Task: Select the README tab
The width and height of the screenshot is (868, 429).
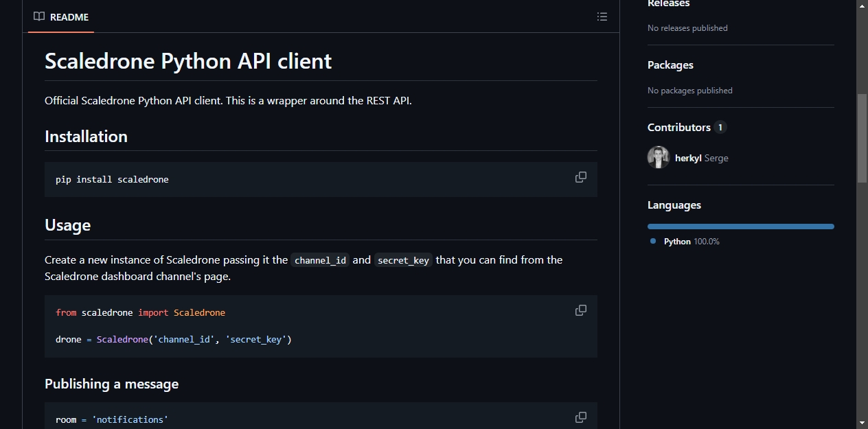Action: click(61, 16)
